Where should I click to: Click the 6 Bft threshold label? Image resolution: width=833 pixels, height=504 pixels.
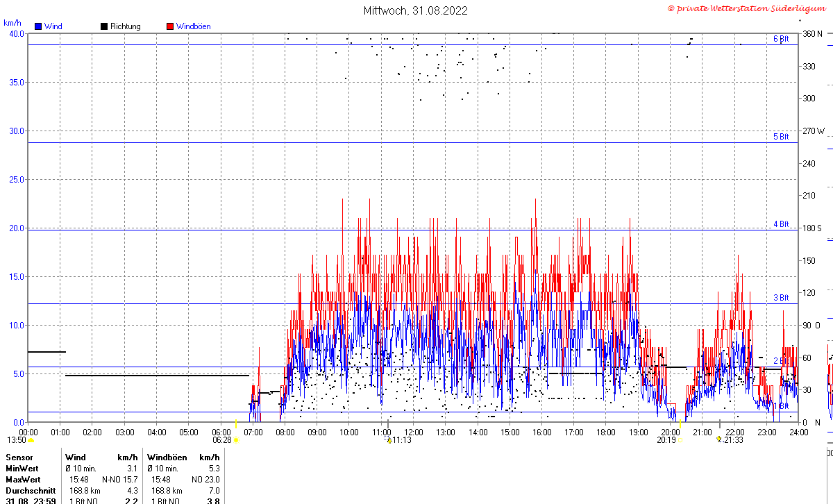[x=781, y=39]
